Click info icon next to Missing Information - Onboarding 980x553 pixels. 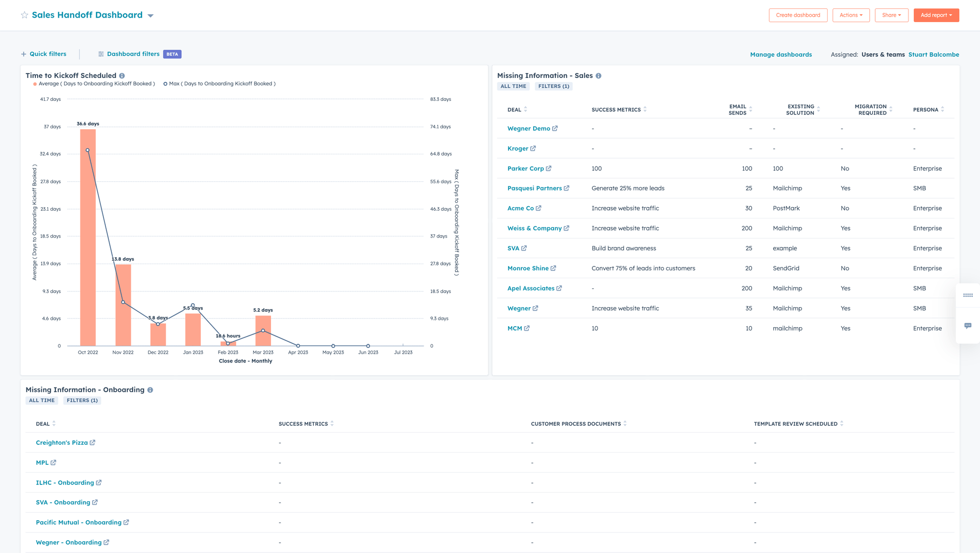[150, 390]
